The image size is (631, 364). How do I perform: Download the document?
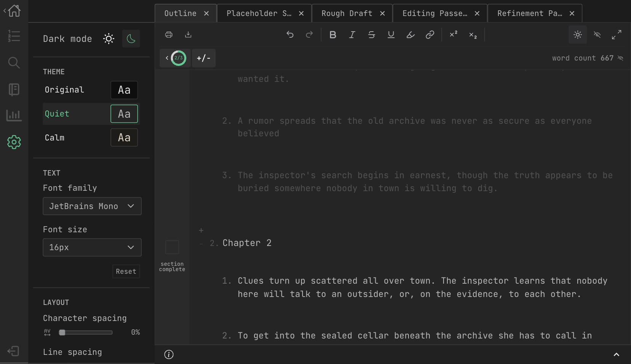188,35
